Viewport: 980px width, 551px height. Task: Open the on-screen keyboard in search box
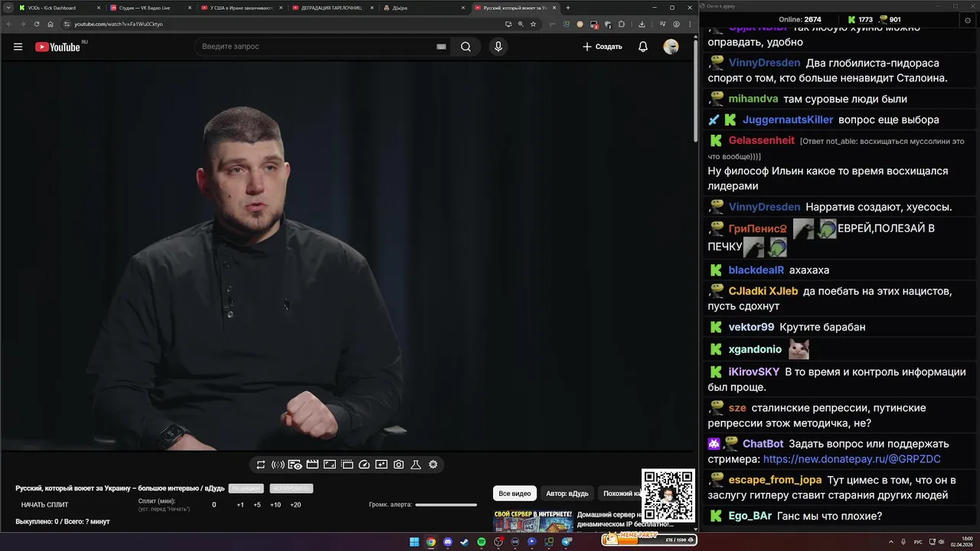point(441,47)
